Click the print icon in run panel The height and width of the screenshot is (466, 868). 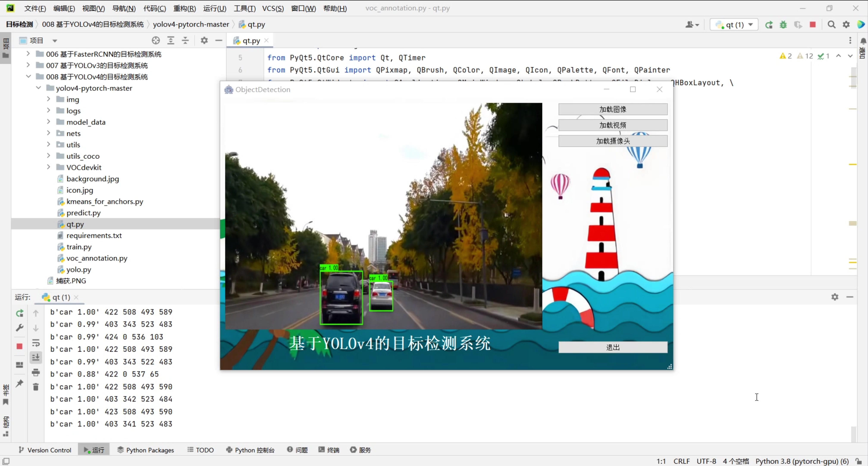click(36, 373)
